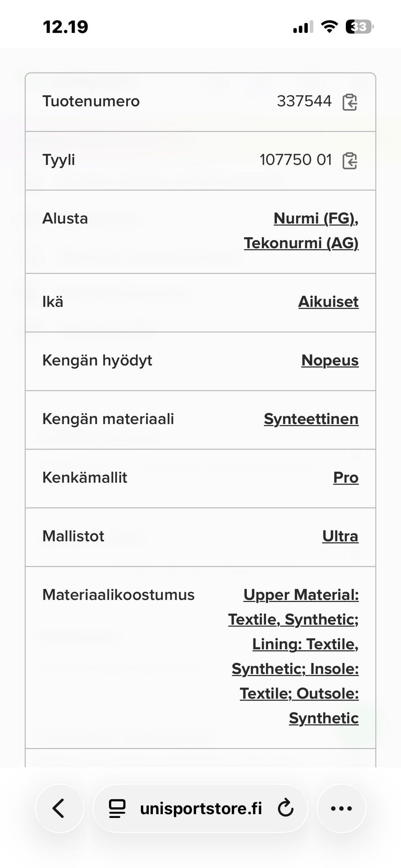Follow the Aikuiset age link
This screenshot has height=868, width=401.
[328, 302]
